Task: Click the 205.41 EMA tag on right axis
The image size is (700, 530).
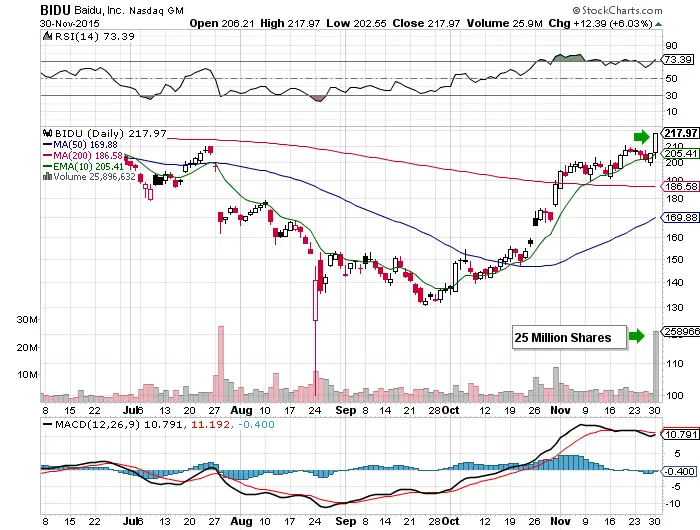Action: point(680,154)
